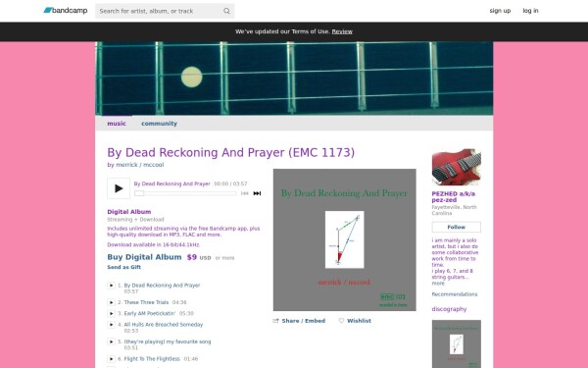Play track 1 By Dead Reckoning And Prayer
588x368 pixels.
point(111,286)
